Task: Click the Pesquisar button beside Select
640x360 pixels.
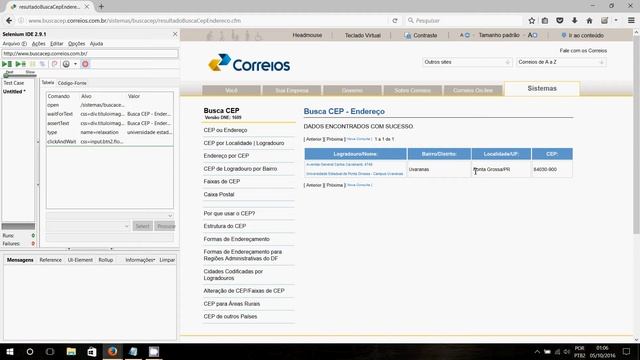Action: pos(165,226)
